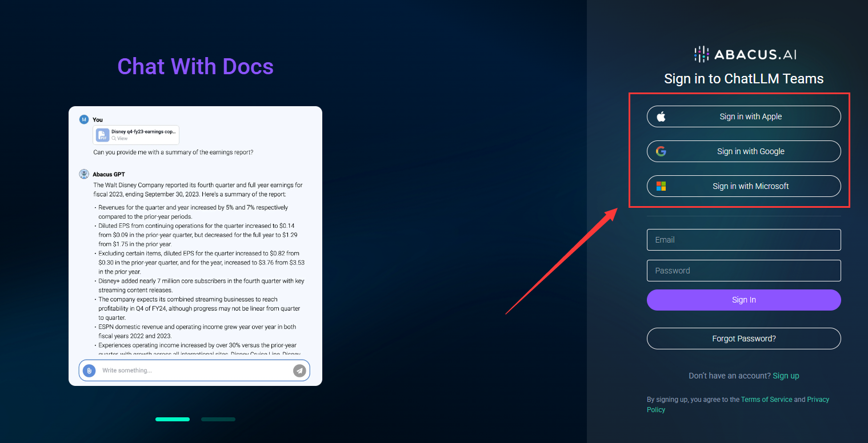Click the Google logo icon
The width and height of the screenshot is (868, 443).
(661, 151)
